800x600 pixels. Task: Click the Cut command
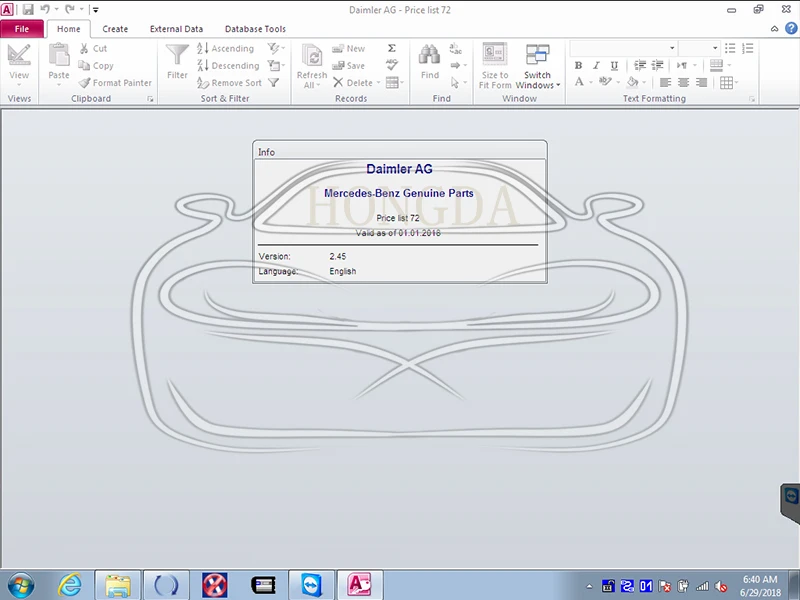point(93,48)
